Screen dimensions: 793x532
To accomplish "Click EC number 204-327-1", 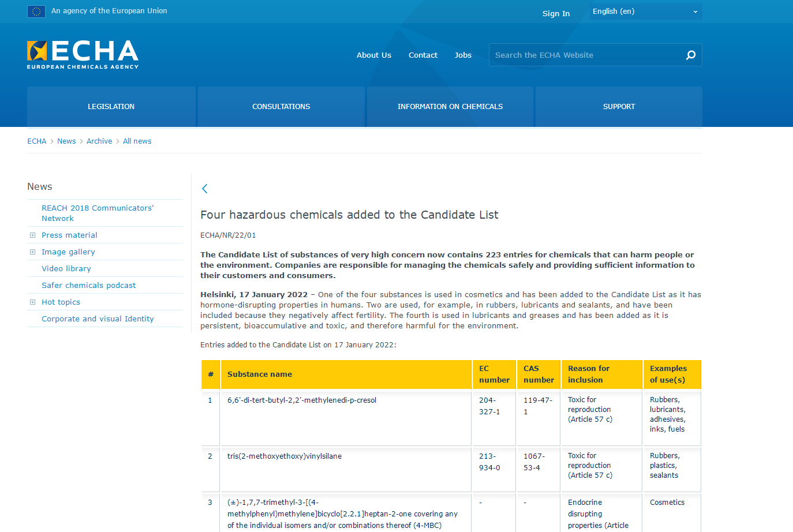I will click(489, 406).
